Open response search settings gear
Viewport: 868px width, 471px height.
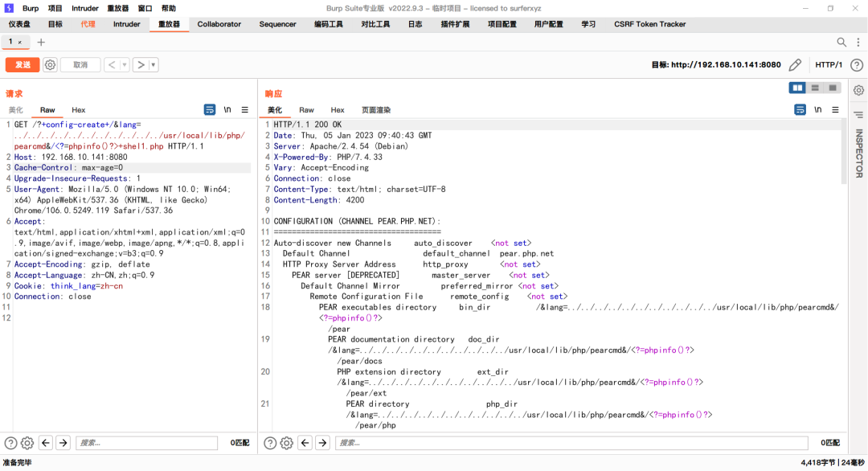click(x=286, y=443)
